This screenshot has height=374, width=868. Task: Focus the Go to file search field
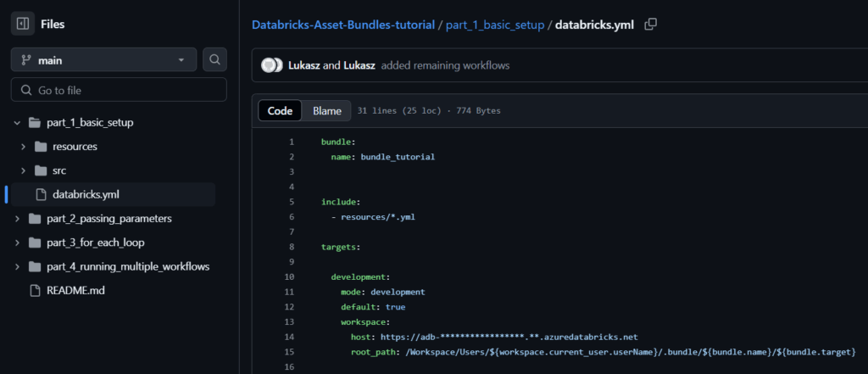(x=119, y=90)
